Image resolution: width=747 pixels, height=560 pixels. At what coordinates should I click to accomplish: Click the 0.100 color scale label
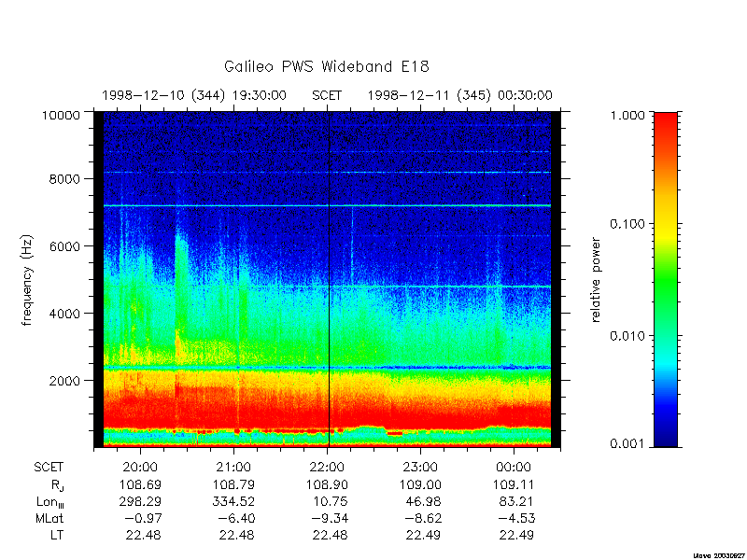pos(627,224)
